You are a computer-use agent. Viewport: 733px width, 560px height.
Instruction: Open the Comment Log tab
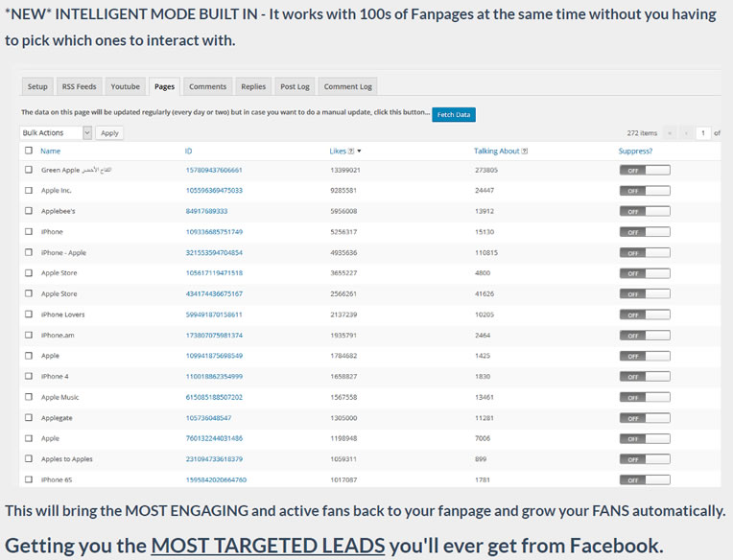[348, 87]
